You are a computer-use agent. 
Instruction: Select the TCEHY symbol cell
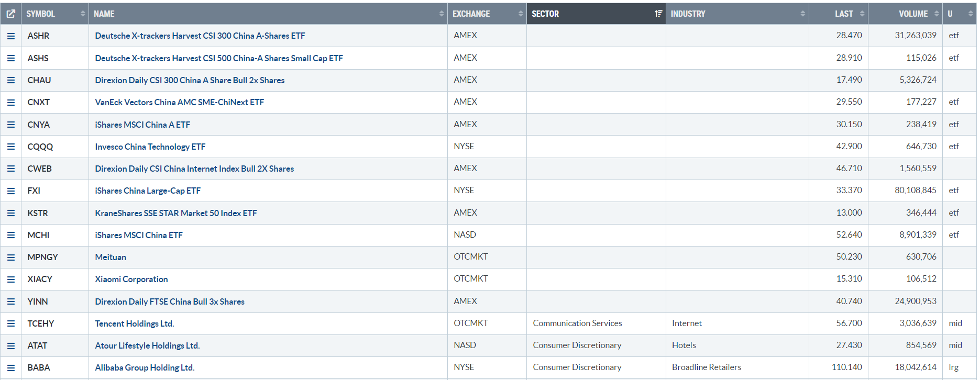(55, 323)
